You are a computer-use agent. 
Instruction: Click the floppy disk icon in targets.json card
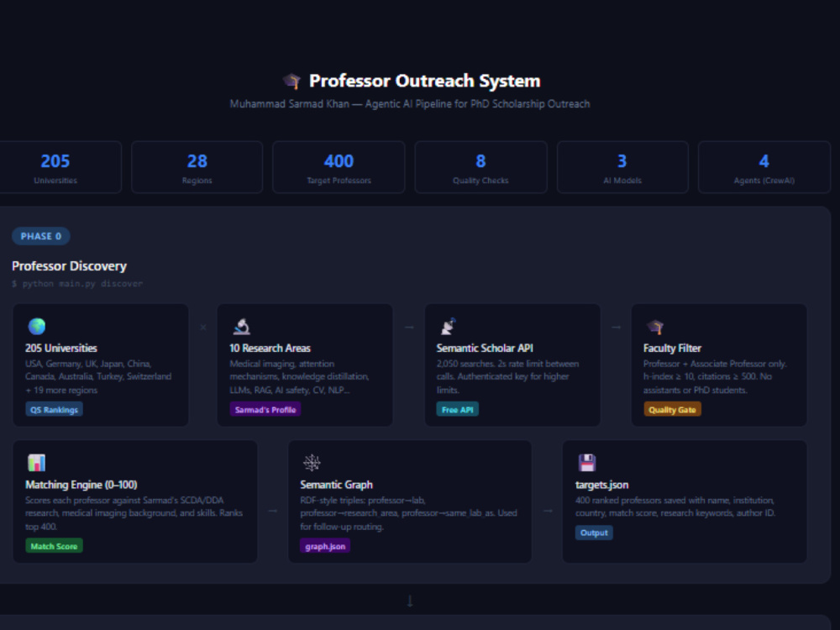tap(587, 462)
